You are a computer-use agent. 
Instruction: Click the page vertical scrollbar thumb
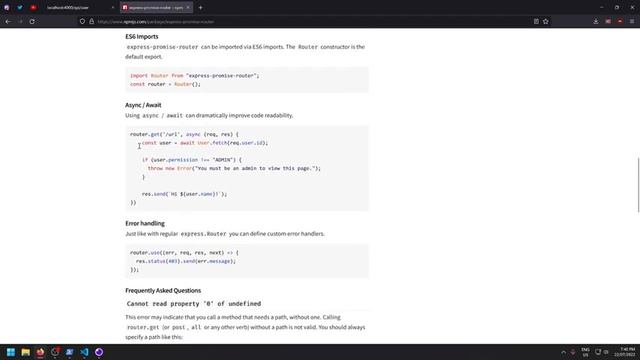[x=638, y=184]
